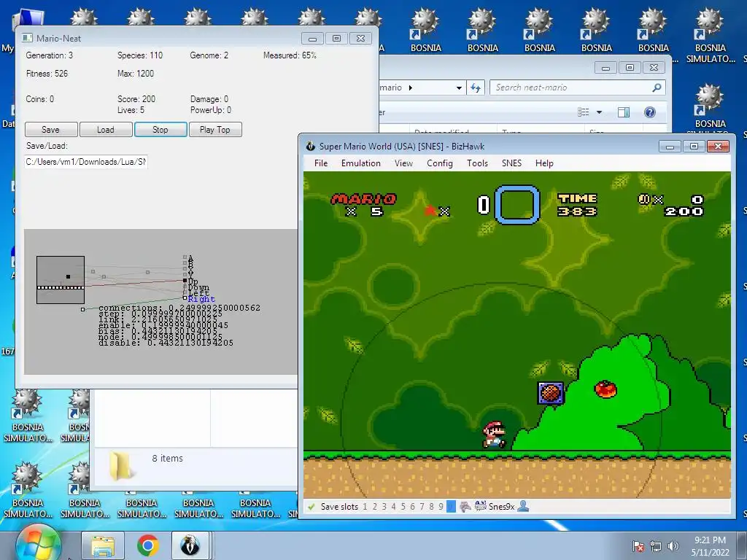Viewport: 747px width, 560px height.
Task: Select save slot 3 in BizHawk
Action: click(x=384, y=507)
